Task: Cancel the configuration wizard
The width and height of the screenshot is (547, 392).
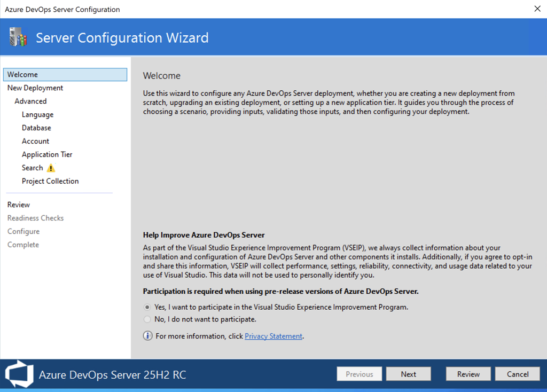Action: [517, 374]
